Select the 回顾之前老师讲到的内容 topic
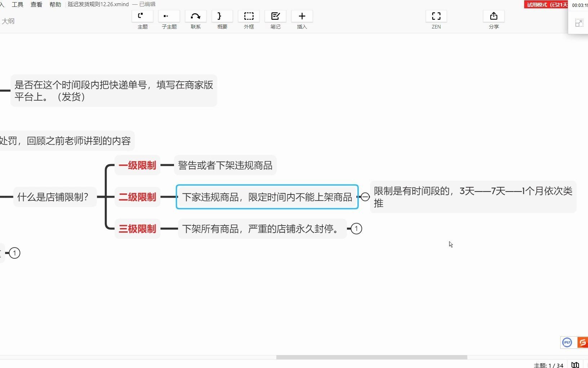Image resolution: width=588 pixels, height=368 pixels. click(x=67, y=141)
